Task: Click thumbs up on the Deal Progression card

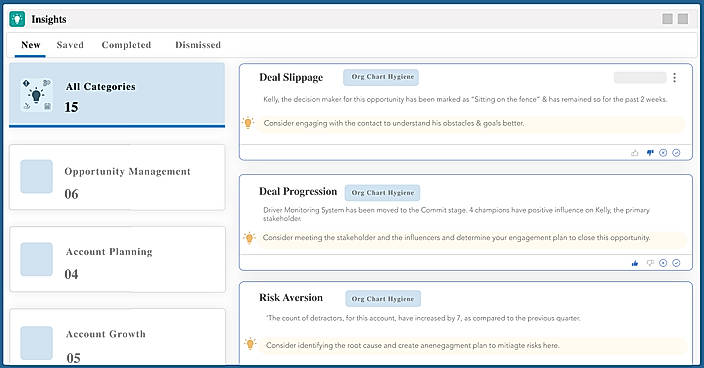Action: [x=634, y=263]
